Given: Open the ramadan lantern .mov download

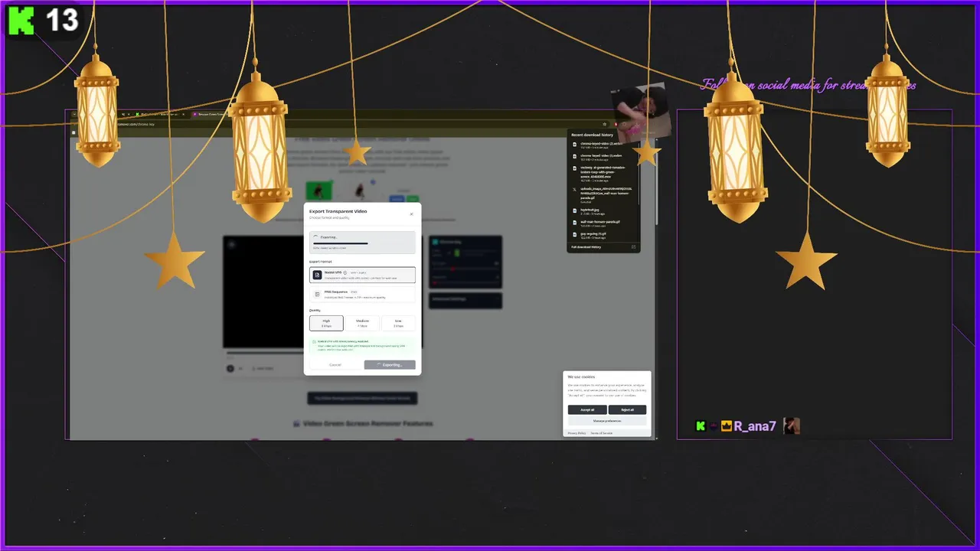Looking at the screenshot, I should (x=603, y=174).
